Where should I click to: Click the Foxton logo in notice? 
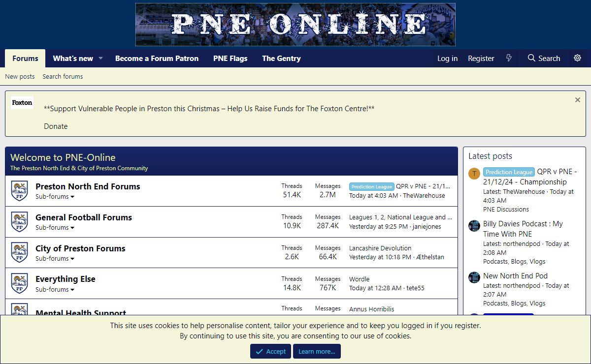(22, 103)
